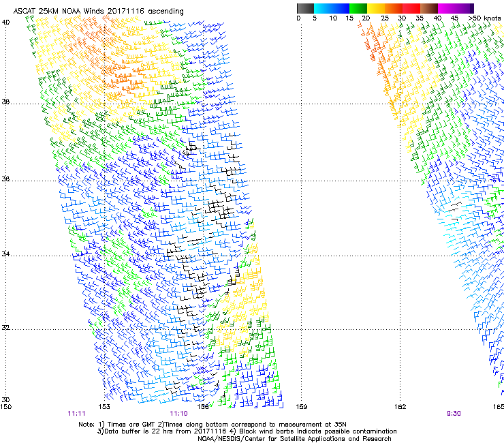The width and height of the screenshot is (504, 443).
Task: Click the longitude axis label '162'
Action: 400,407
